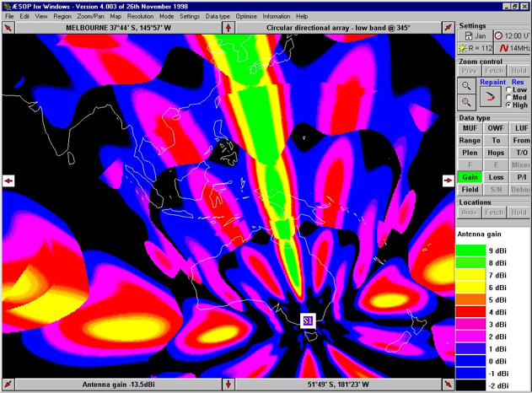Image resolution: width=532 pixels, height=393 pixels.
Task: Click the Circular directional array antenna bar
Action: coord(338,28)
